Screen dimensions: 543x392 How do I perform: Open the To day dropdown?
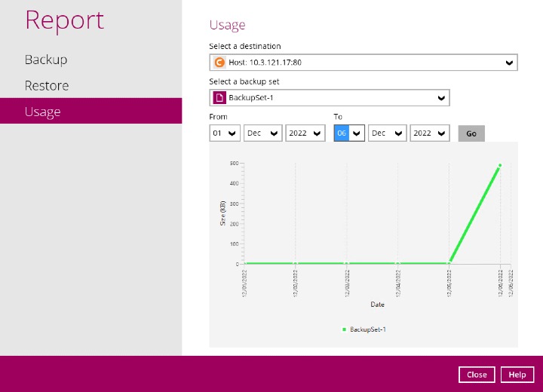tap(349, 133)
